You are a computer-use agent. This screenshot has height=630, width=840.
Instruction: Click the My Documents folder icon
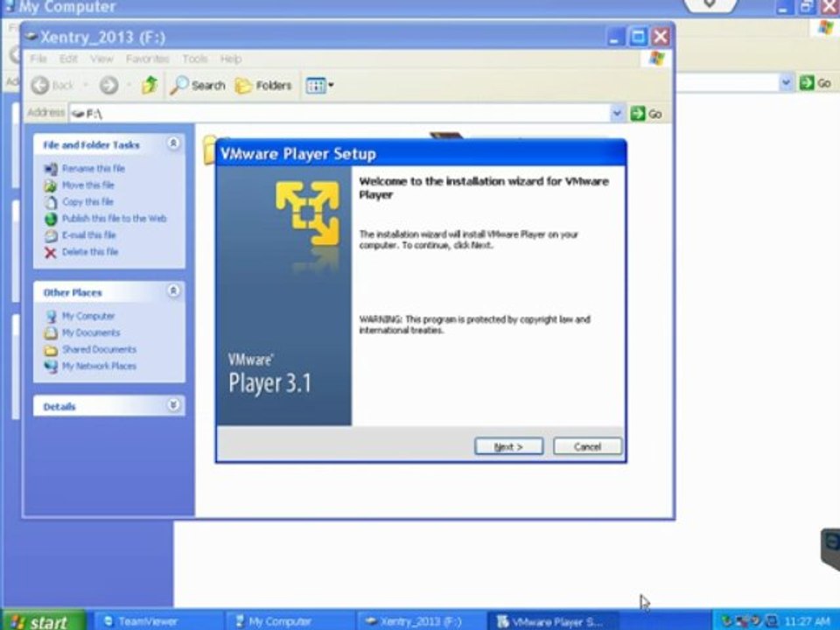pos(51,333)
